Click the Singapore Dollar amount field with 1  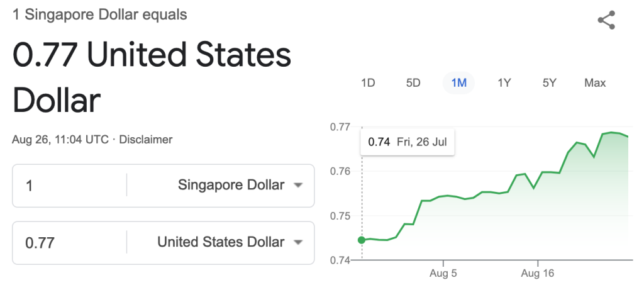tap(70, 186)
